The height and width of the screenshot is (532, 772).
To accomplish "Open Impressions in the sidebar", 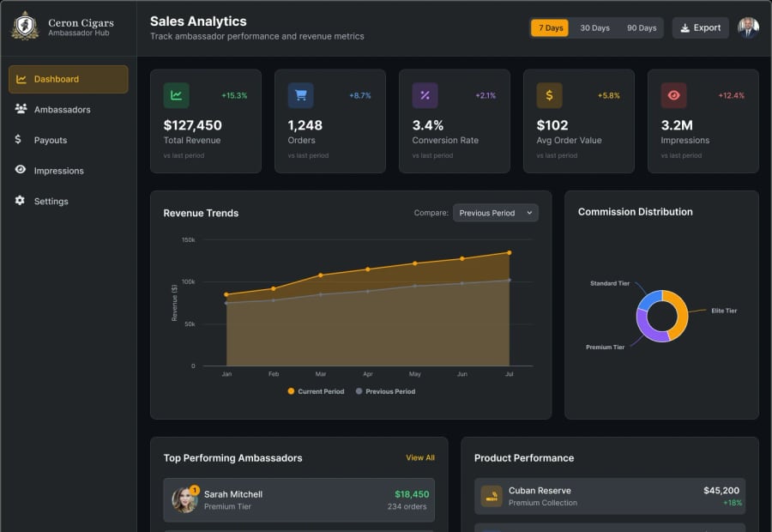I will click(x=69, y=171).
